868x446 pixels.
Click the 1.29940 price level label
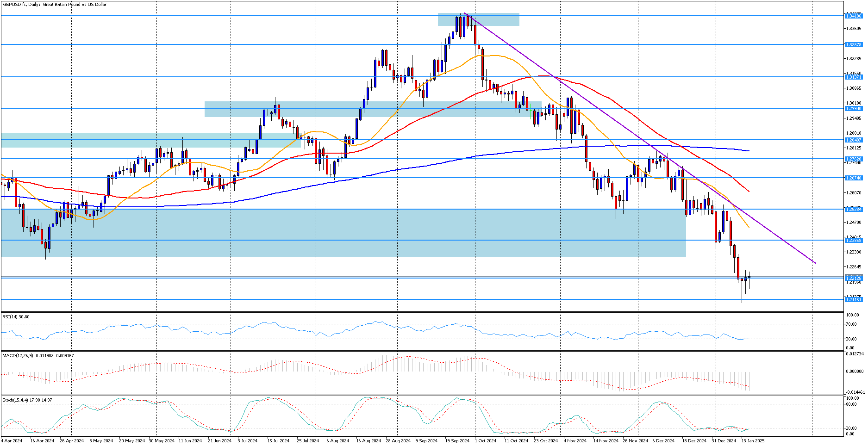coord(853,109)
